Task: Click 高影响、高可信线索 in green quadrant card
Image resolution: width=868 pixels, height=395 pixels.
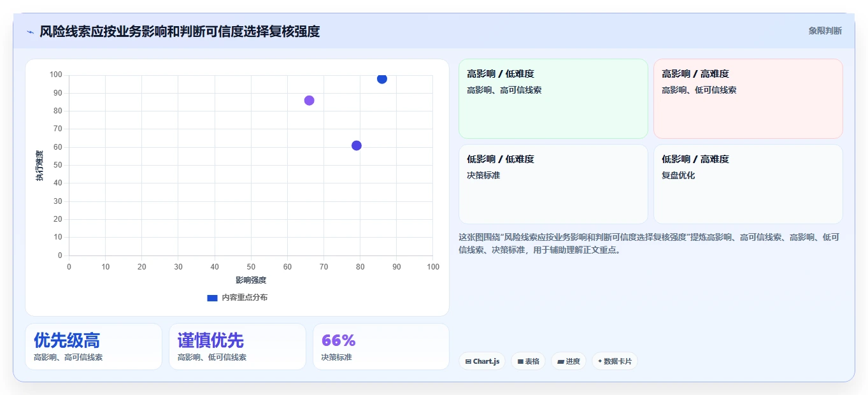Action: click(x=504, y=90)
